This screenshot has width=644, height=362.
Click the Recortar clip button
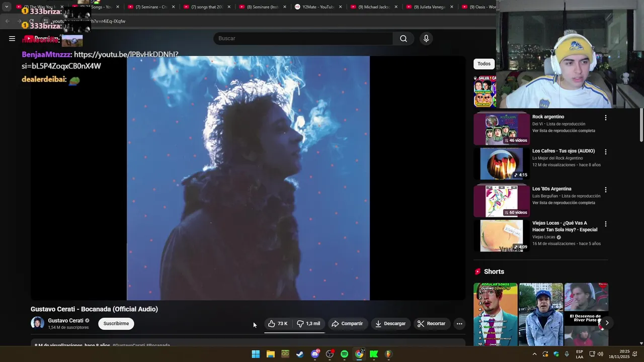point(431,324)
